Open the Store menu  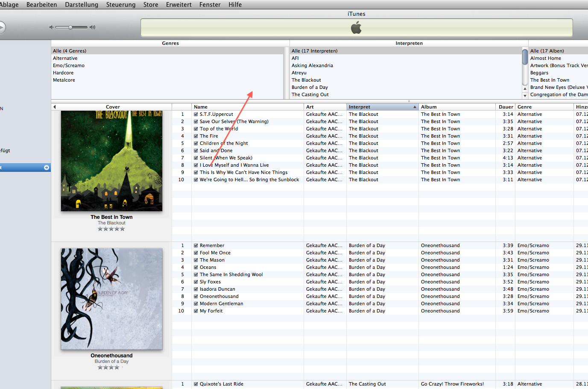point(151,5)
